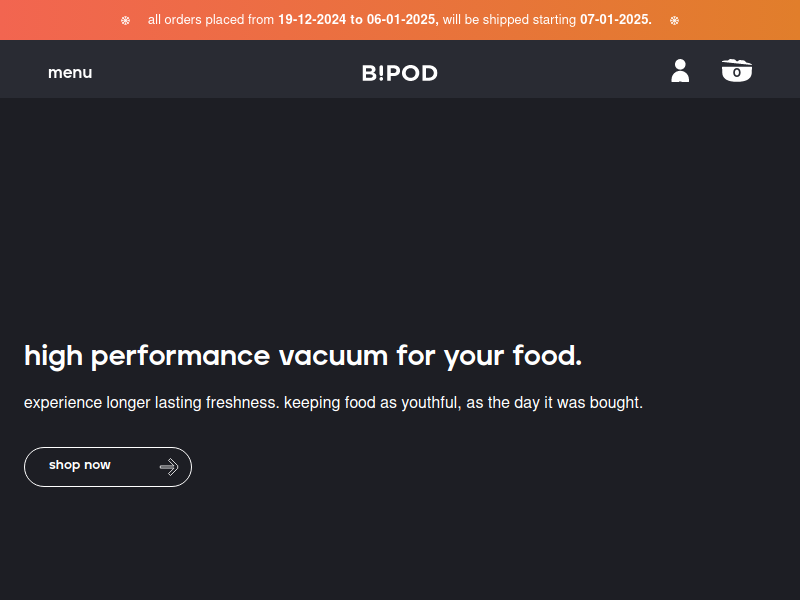This screenshot has width=800, height=600.
Task: Click the 19-12-2024 to 06-01-2025 date range
Action: pyautogui.click(x=358, y=20)
